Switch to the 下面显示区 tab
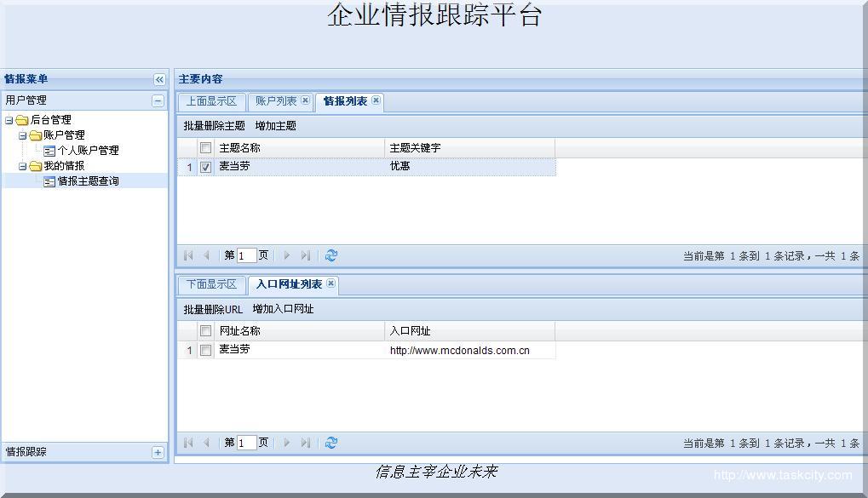Viewport: 868px width, 498px height. [x=211, y=284]
